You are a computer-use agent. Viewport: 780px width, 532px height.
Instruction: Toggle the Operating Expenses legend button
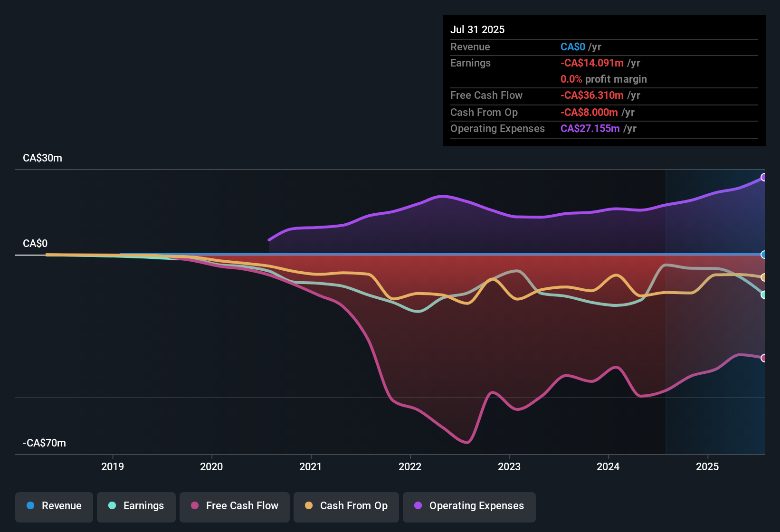point(469,507)
